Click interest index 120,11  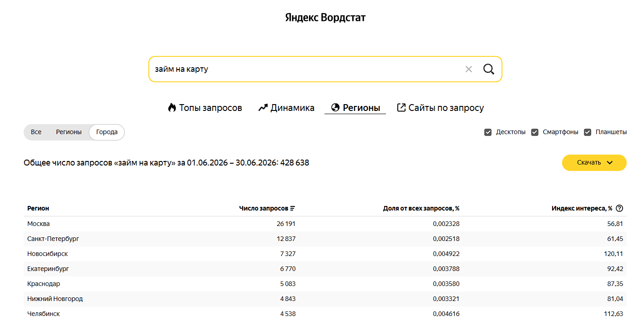pyautogui.click(x=614, y=254)
